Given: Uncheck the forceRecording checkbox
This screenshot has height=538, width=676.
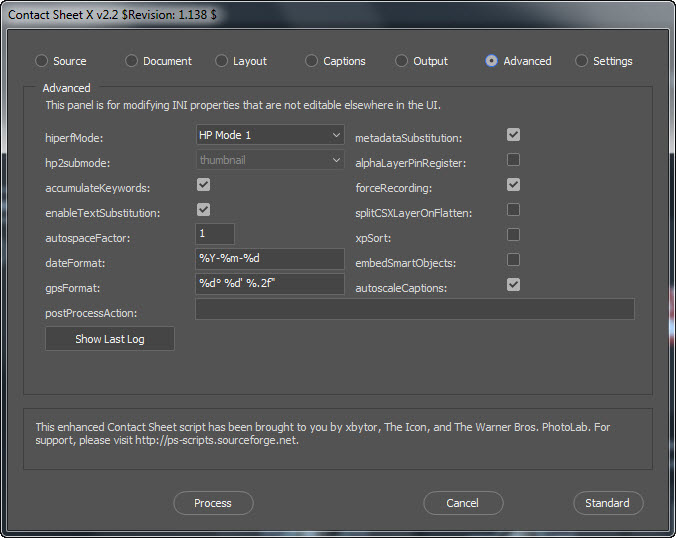Looking at the screenshot, I should 513,185.
